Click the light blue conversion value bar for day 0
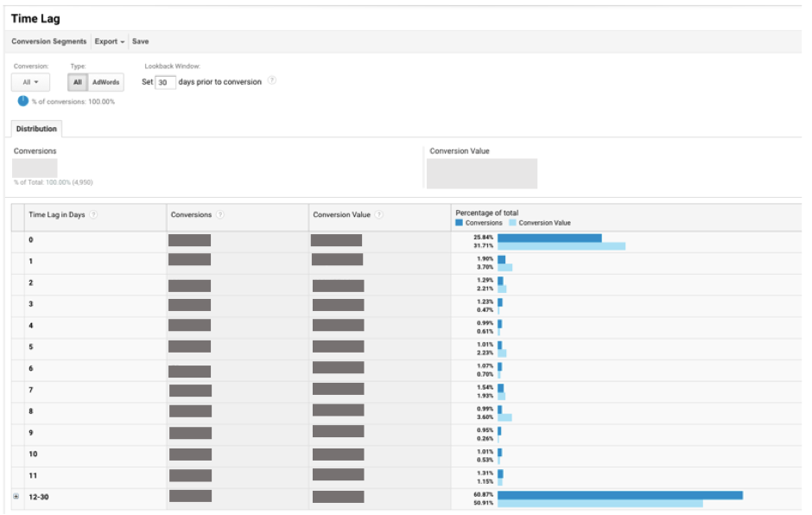Image resolution: width=812 pixels, height=515 pixels. point(561,246)
